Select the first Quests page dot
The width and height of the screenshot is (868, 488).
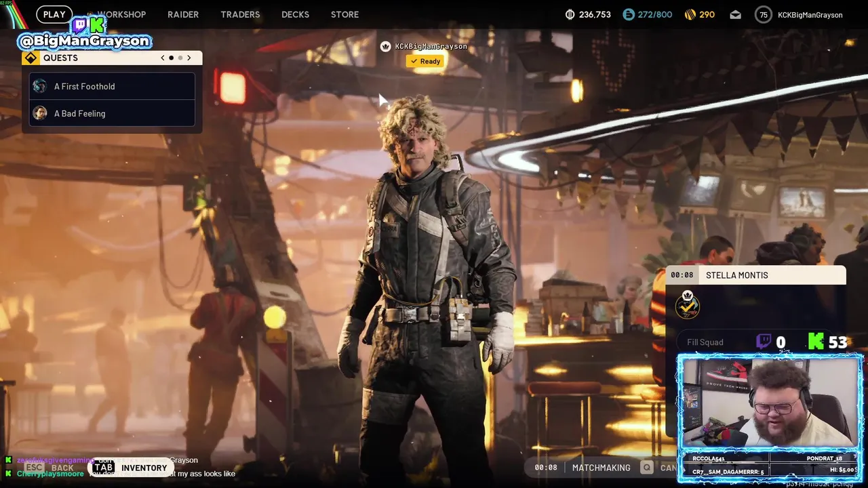coord(171,58)
